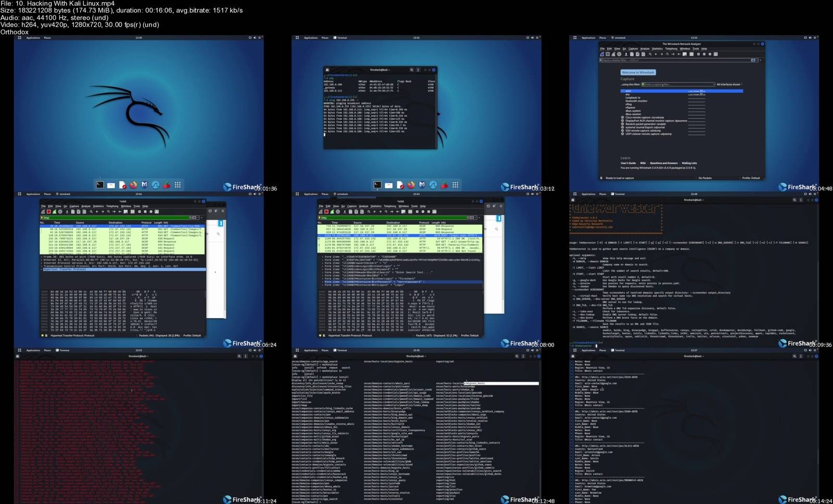Open terminal menu icon in 09:36 frame
Image resolution: width=833 pixels, height=504 pixels.
(x=801, y=200)
